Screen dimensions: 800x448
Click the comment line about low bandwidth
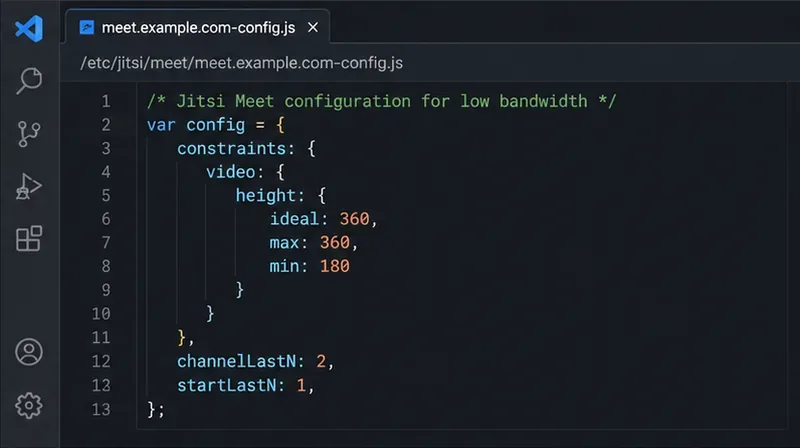click(x=382, y=101)
